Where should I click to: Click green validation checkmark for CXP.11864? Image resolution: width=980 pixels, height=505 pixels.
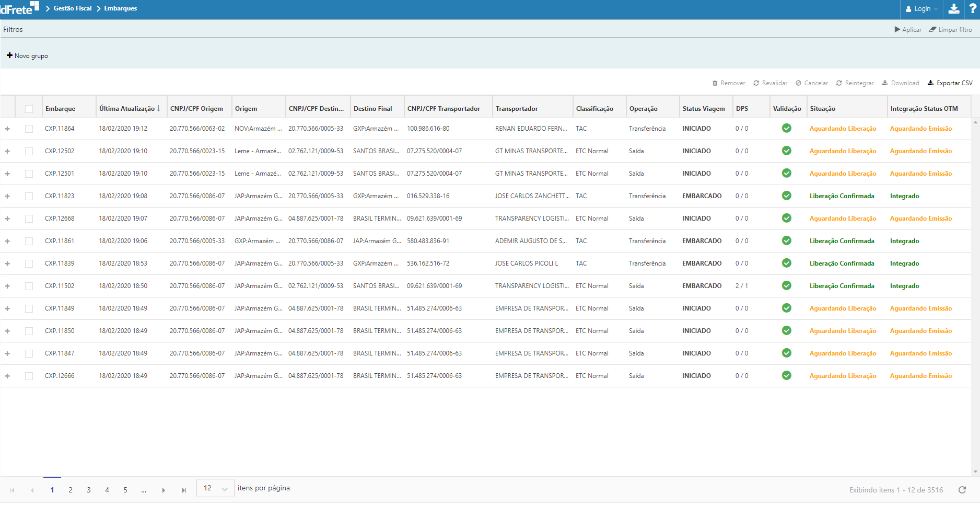786,129
